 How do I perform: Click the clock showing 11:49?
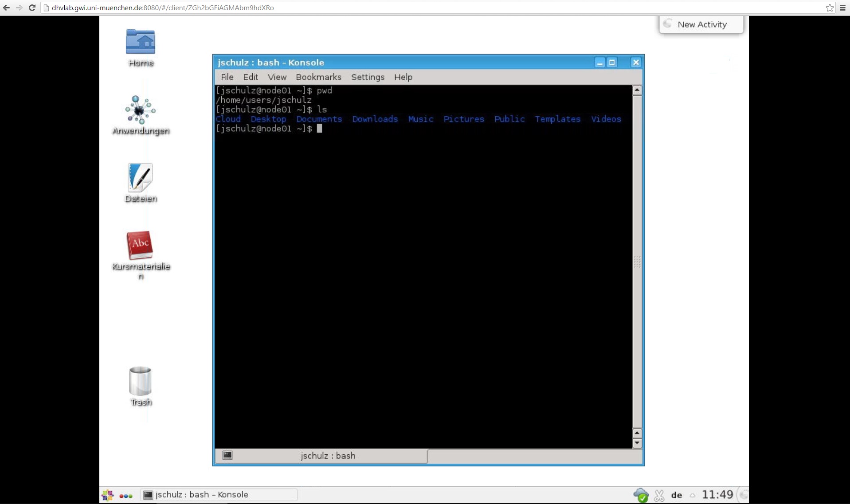coord(717,495)
